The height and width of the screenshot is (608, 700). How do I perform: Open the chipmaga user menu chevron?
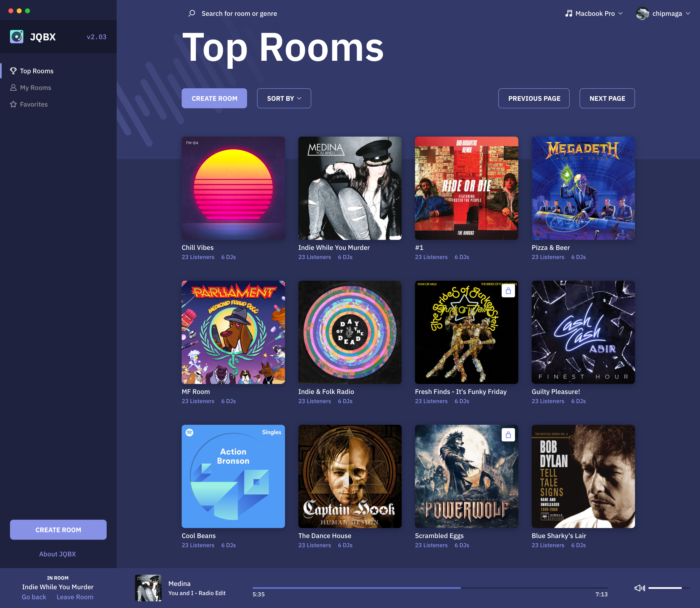point(688,13)
